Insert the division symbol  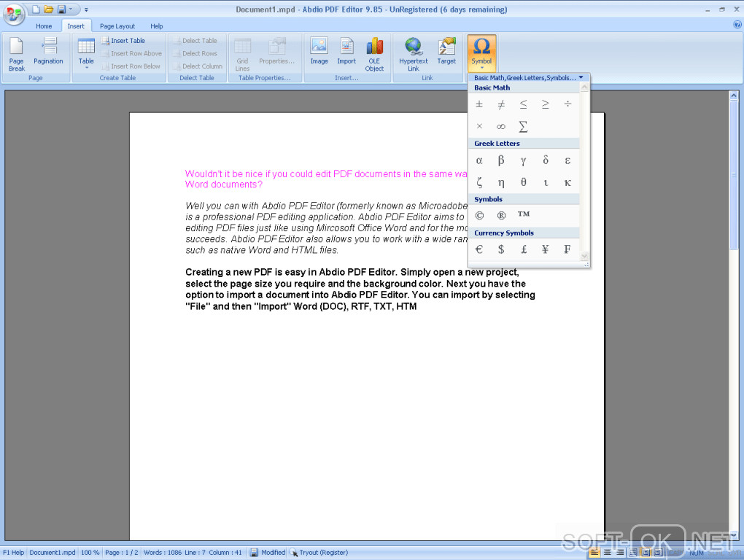point(567,104)
